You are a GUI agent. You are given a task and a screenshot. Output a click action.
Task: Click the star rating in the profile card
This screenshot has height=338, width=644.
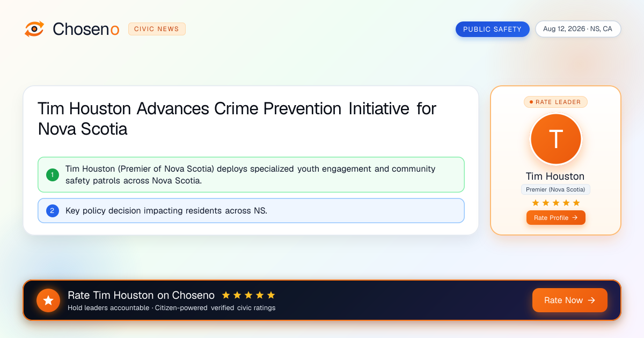[555, 203]
